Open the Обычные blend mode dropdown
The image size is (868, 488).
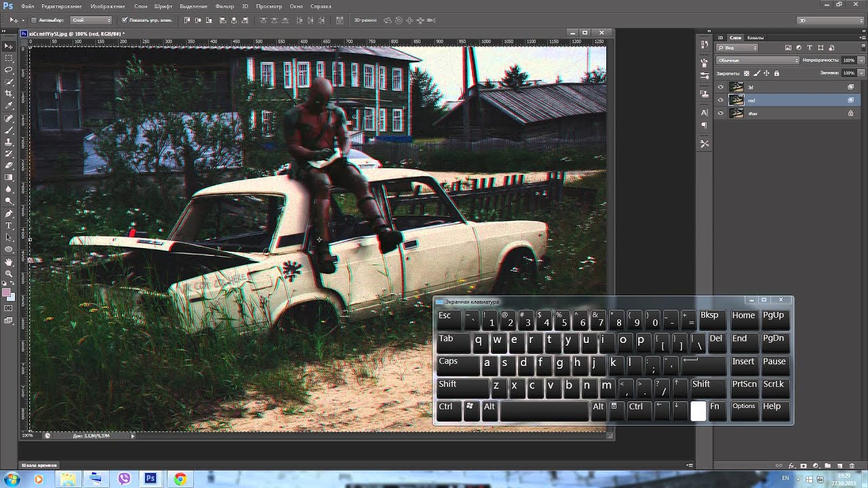tap(758, 60)
